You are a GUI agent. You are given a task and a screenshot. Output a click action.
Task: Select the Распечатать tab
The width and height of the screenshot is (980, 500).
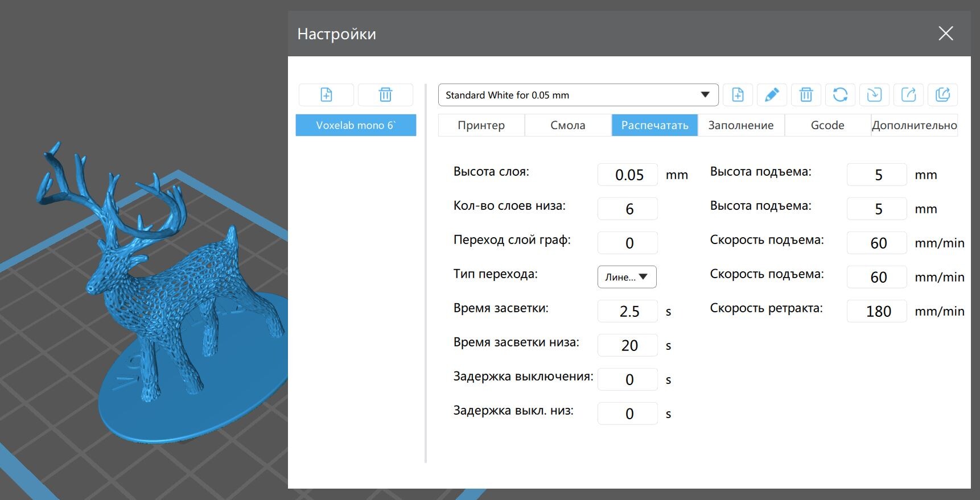[x=654, y=125]
